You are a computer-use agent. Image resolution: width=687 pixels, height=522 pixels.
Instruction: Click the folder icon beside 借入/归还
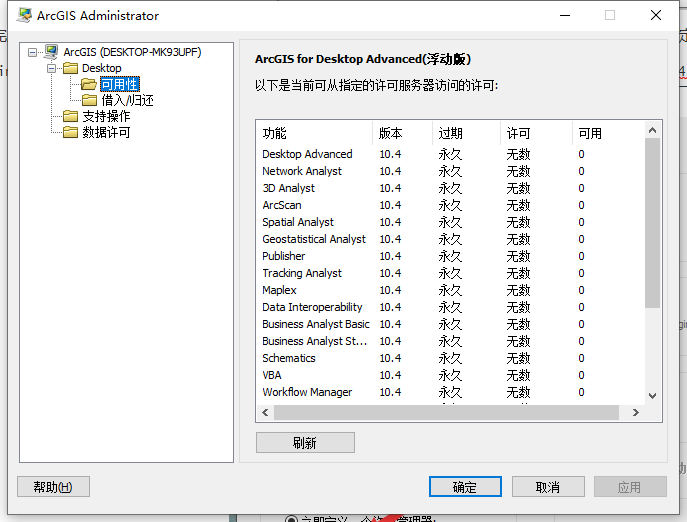point(89,100)
